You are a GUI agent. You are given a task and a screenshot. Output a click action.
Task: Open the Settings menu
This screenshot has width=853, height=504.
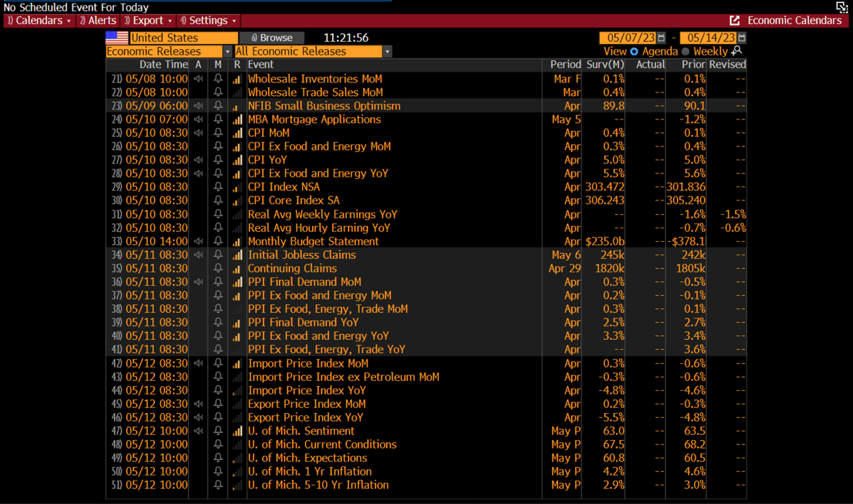[209, 21]
